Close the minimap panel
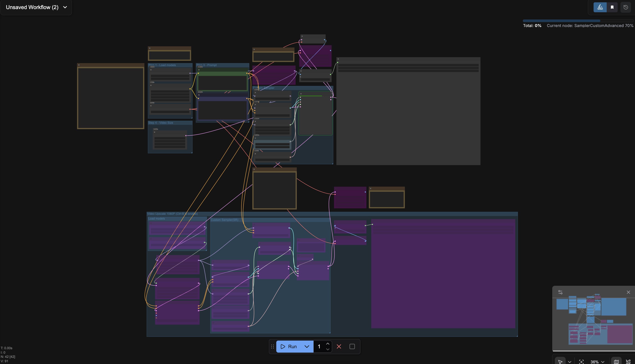The width and height of the screenshot is (635, 364). click(628, 292)
